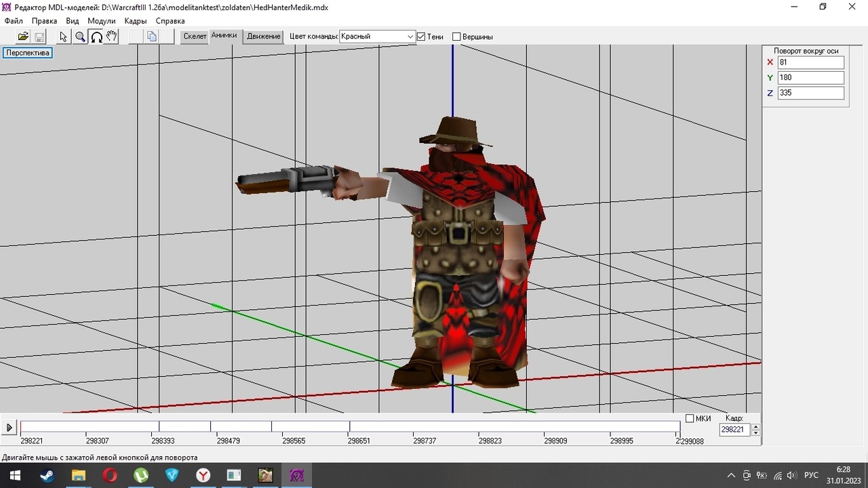868x488 pixels.
Task: Select the rotate view tool
Action: pyautogui.click(x=96, y=37)
